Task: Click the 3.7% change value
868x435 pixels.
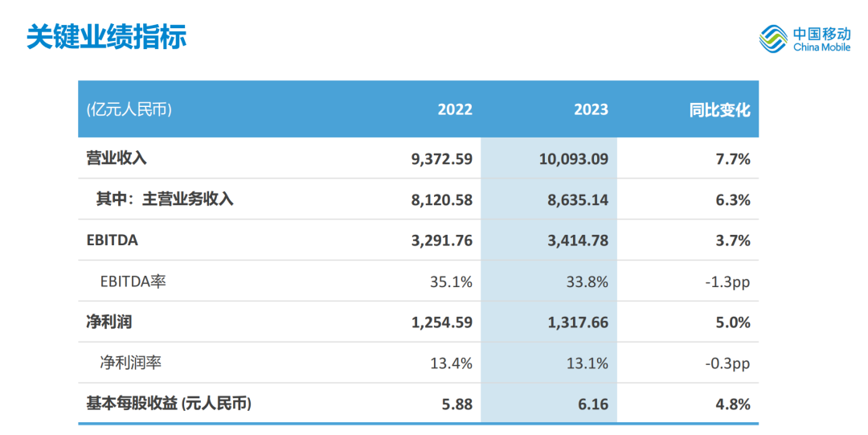Action: tap(733, 241)
